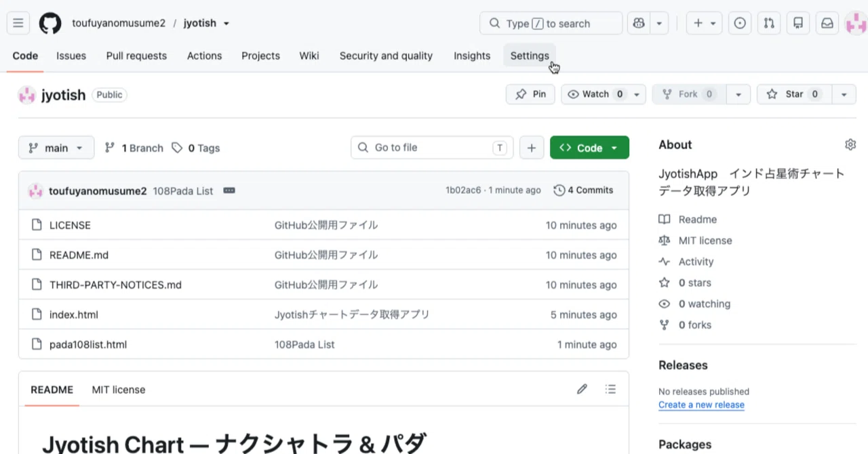
Task: Open the Wiki tab
Action: point(309,56)
